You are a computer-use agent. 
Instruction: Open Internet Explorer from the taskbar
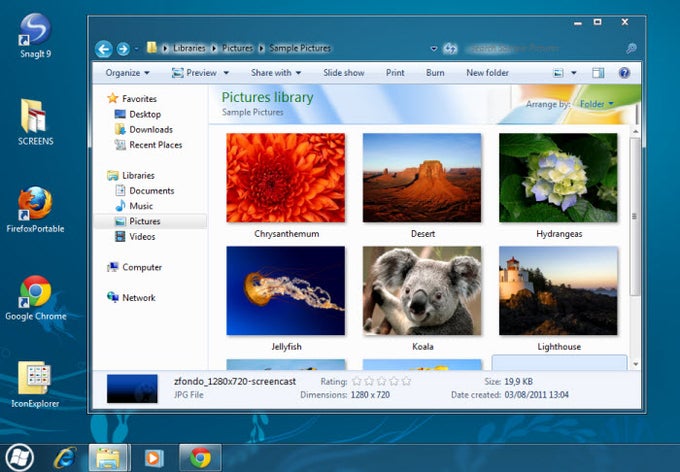click(x=65, y=458)
